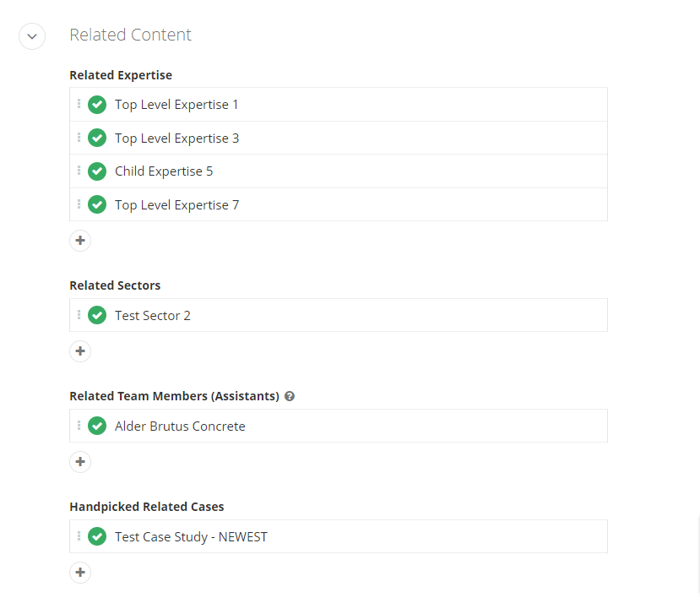The height and width of the screenshot is (614, 700).
Task: Open the Top Level Expertise 7 entry
Action: (176, 205)
